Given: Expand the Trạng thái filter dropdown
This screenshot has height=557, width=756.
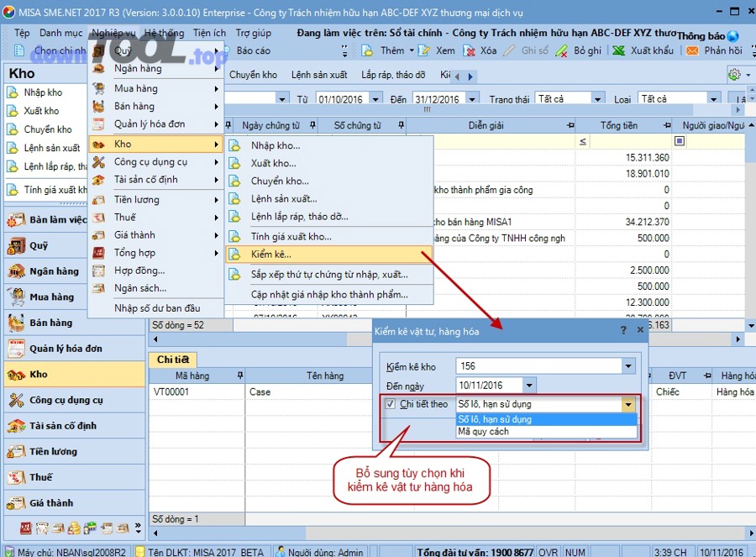Looking at the screenshot, I should coord(595,99).
